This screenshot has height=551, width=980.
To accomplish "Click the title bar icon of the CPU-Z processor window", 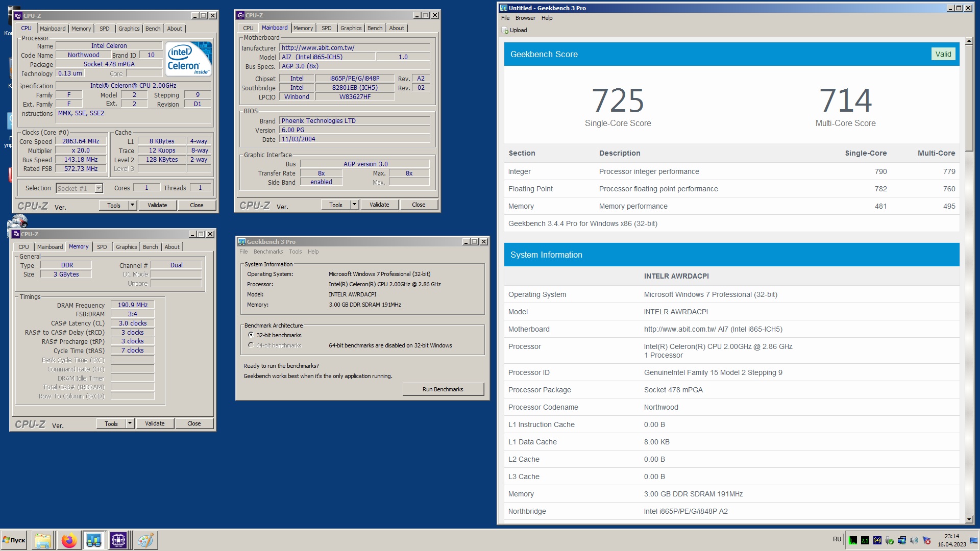I will coord(18,16).
